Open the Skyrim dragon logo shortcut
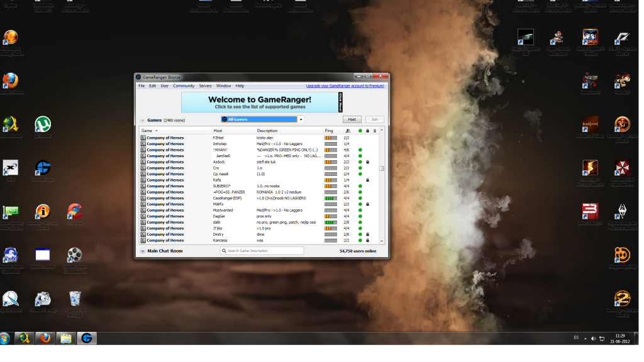The width and height of the screenshot is (644, 362). coord(622,211)
